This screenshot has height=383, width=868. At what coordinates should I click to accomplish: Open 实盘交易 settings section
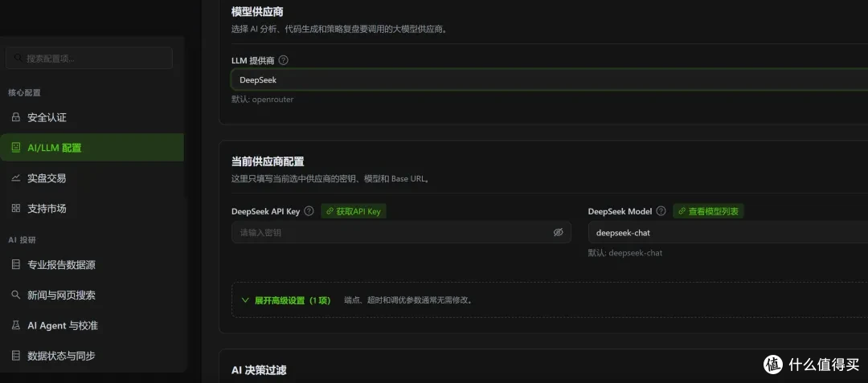(x=92, y=178)
